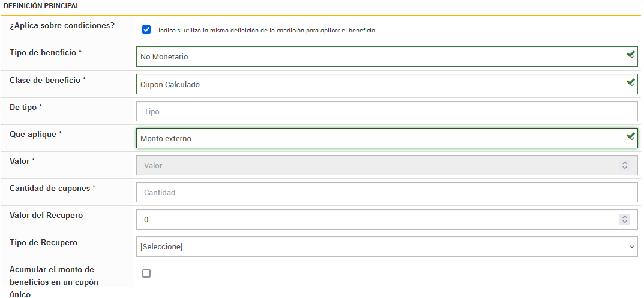This screenshot has width=644, height=298.
Task: Open Clase de beneficio field showing Cupón Calculado
Action: 378,85
